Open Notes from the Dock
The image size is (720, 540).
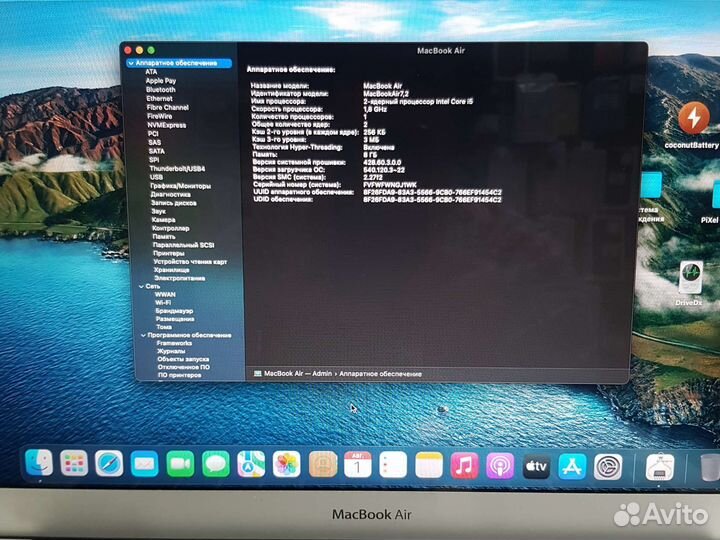pos(429,465)
